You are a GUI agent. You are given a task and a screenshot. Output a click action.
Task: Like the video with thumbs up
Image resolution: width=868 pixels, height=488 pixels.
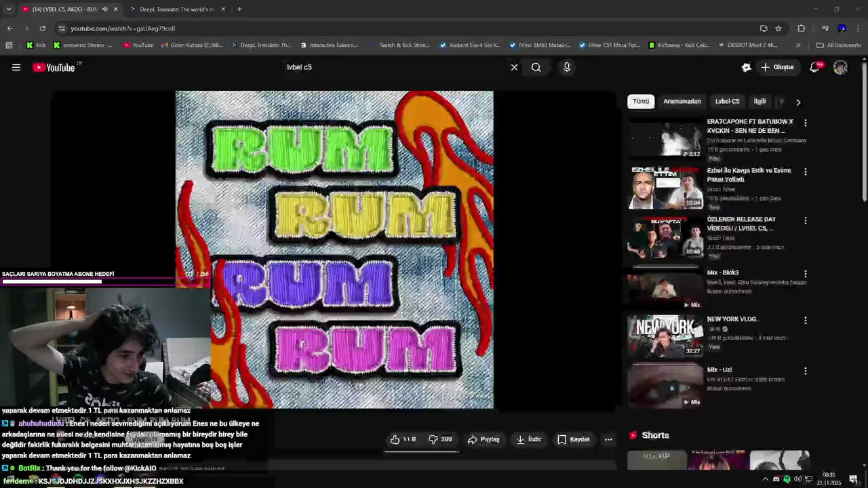click(x=403, y=439)
